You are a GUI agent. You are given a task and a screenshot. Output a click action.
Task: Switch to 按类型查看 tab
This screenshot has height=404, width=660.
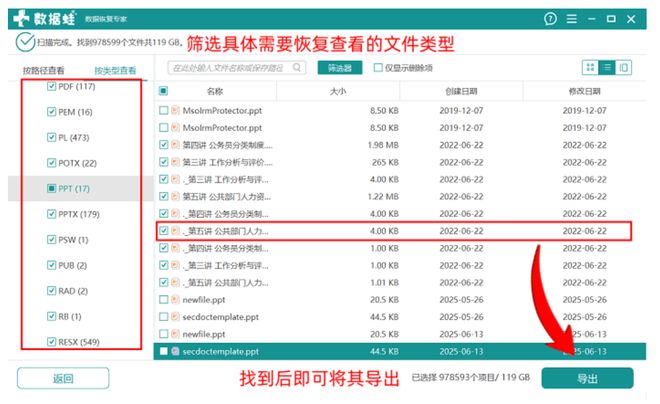click(x=115, y=70)
